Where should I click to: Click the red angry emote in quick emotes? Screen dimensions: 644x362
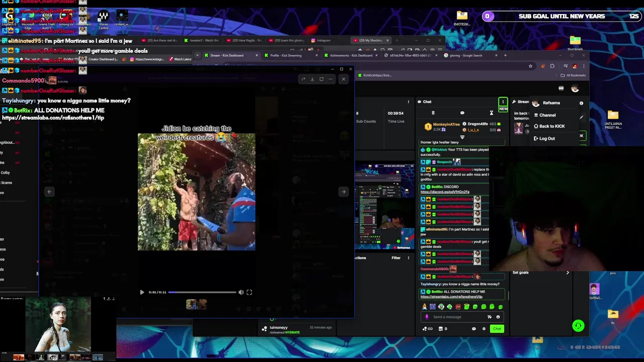click(x=458, y=307)
